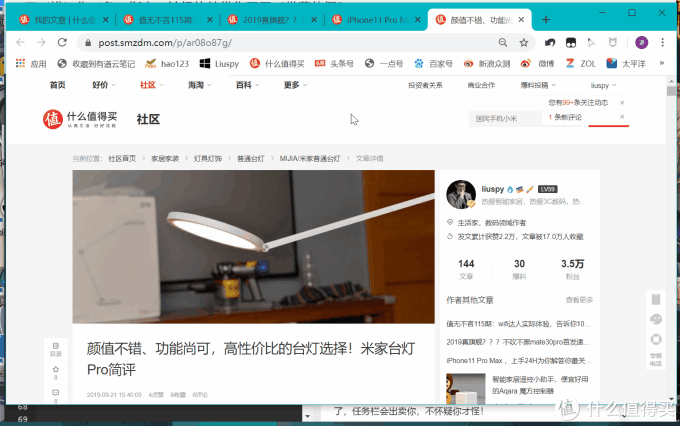Image resolution: width=680 pixels, height=426 pixels.
Task: Dismiss the 1条新评论 notification
Action: click(x=622, y=117)
